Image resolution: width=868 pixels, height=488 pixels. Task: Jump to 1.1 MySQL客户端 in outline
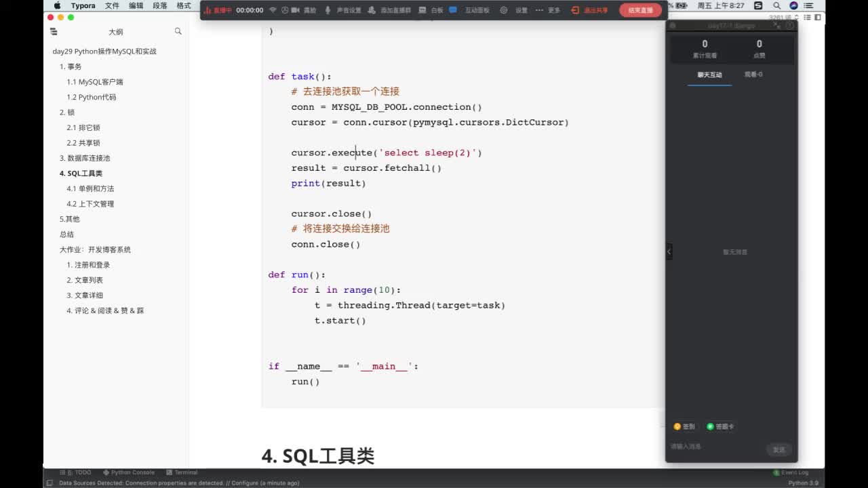click(x=95, y=82)
